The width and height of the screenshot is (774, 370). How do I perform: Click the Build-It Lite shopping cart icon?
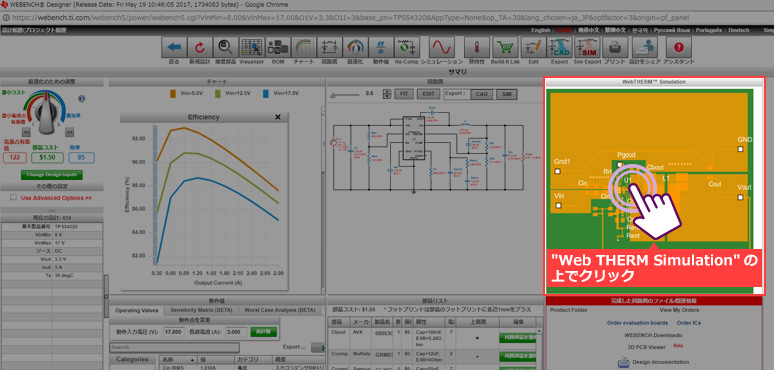click(x=506, y=47)
